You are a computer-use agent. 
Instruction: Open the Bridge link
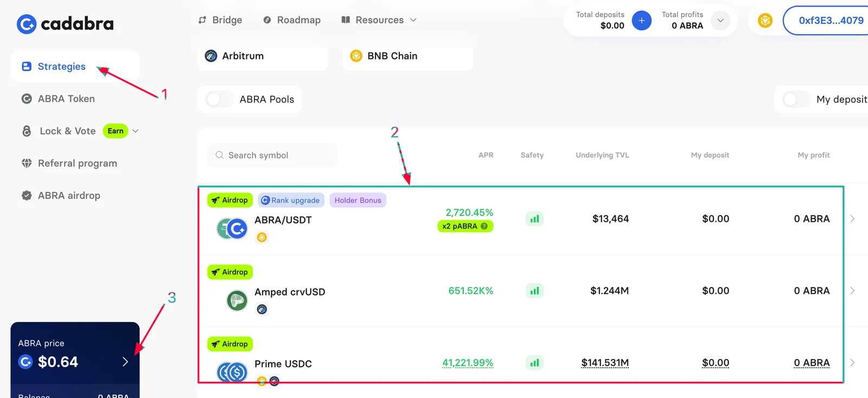220,20
